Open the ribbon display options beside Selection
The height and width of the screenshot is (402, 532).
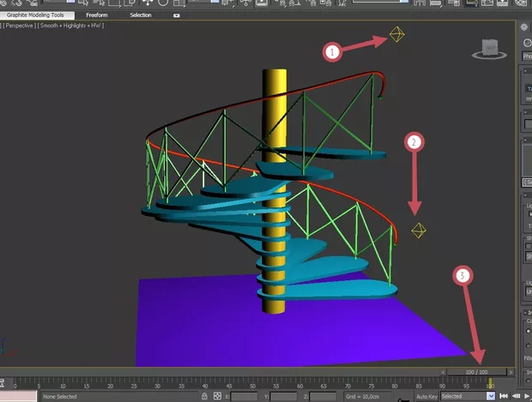click(x=177, y=15)
